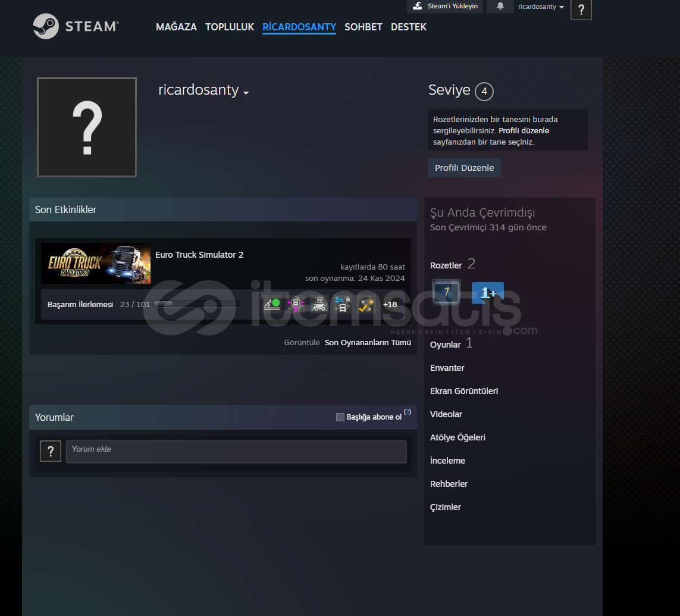680x616 pixels.
Task: Open the Videolar link
Action: [x=446, y=414]
